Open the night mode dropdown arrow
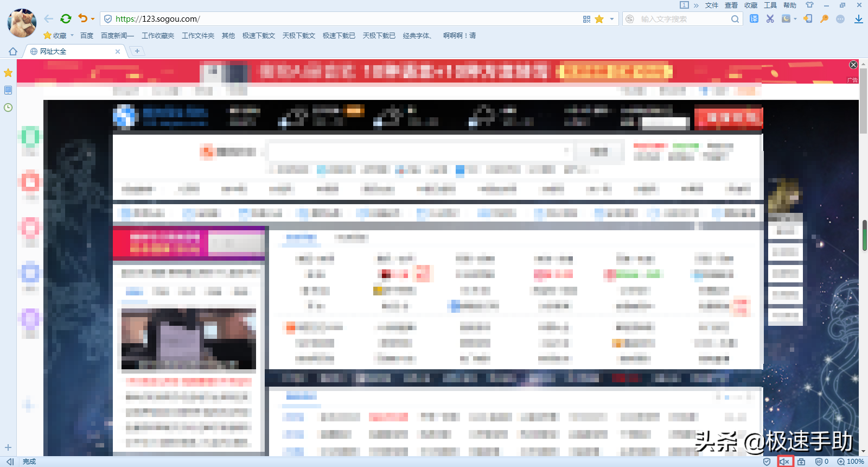 click(795, 19)
